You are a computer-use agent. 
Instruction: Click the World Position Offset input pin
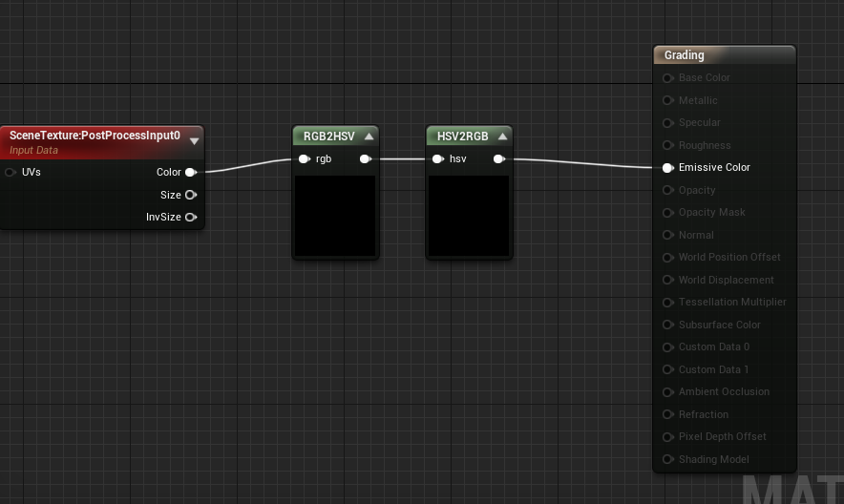[668, 258]
